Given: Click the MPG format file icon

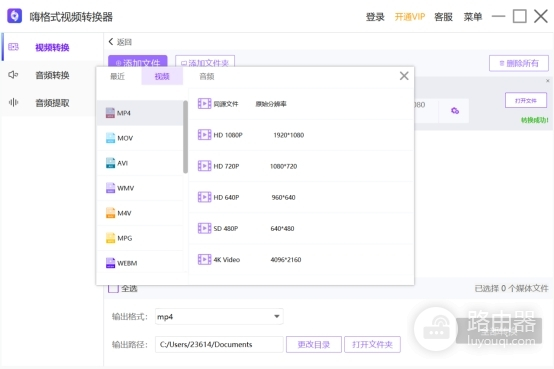Looking at the screenshot, I should (110, 238).
